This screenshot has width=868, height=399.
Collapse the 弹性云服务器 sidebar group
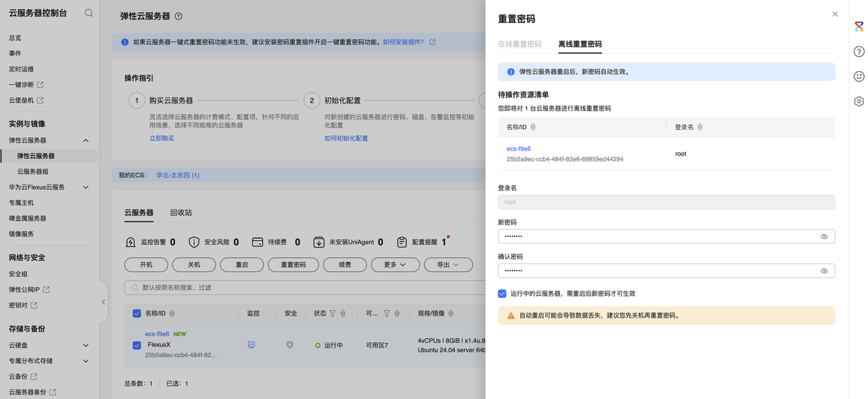(85, 140)
